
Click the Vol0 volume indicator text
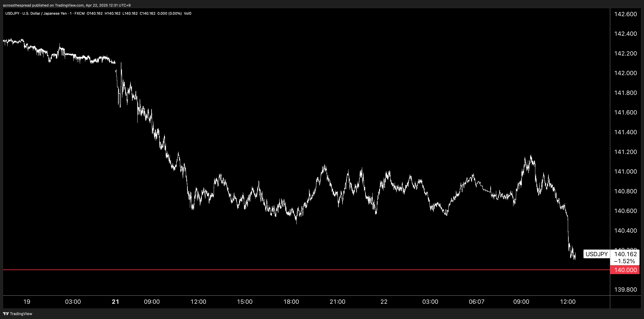pos(188,13)
